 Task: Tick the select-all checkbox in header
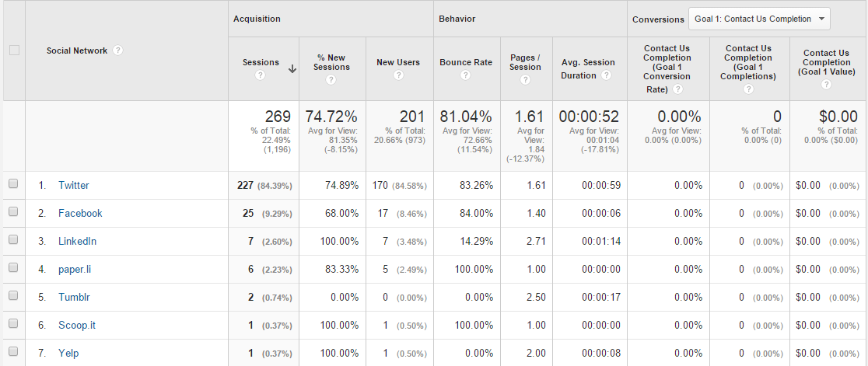click(13, 51)
